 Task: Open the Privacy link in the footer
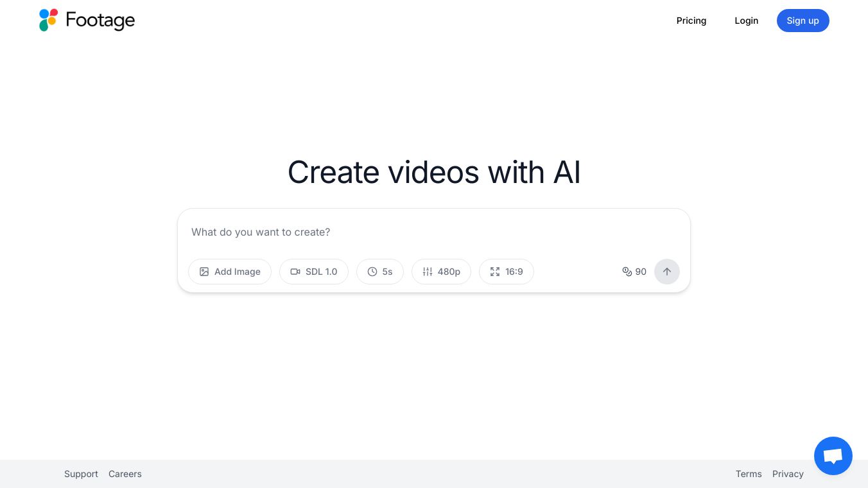click(x=788, y=474)
